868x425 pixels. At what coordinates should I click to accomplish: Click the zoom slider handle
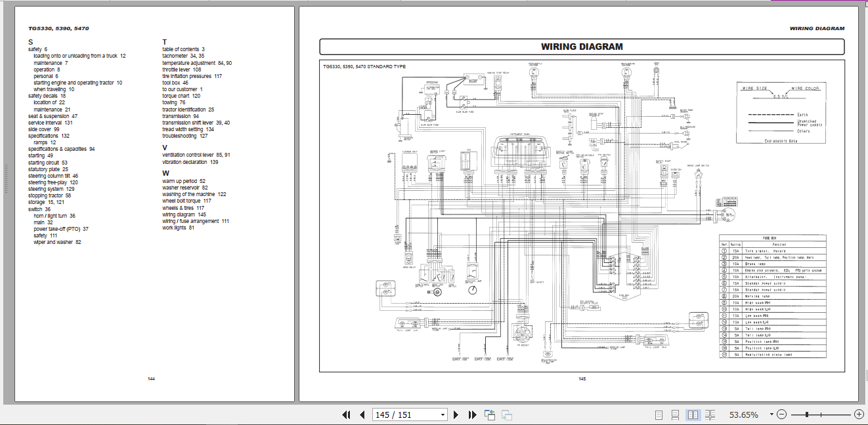(x=807, y=415)
